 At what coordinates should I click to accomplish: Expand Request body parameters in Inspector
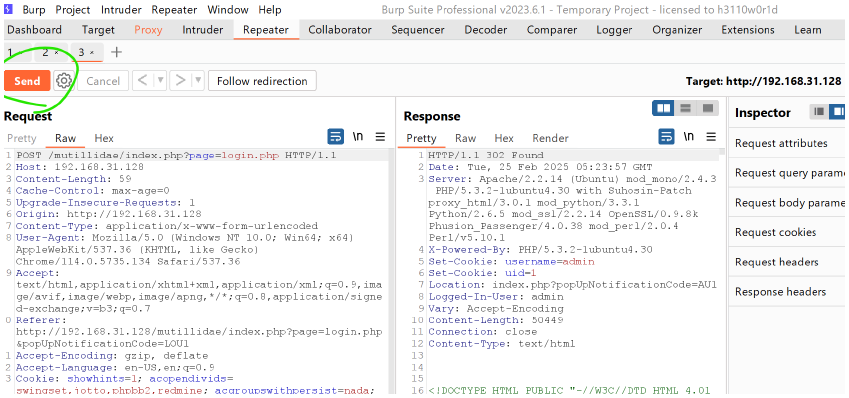pos(788,203)
